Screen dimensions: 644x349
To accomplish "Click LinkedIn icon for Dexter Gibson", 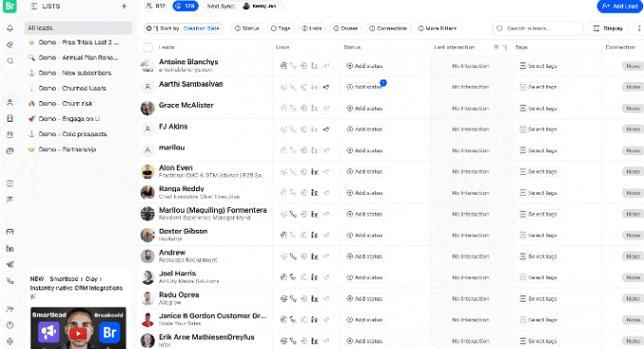I will (x=314, y=235).
